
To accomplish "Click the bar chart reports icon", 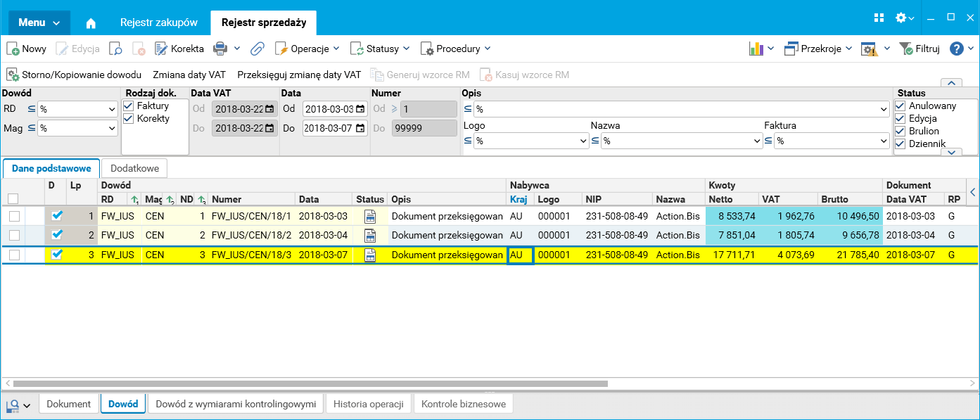I will 756,49.
